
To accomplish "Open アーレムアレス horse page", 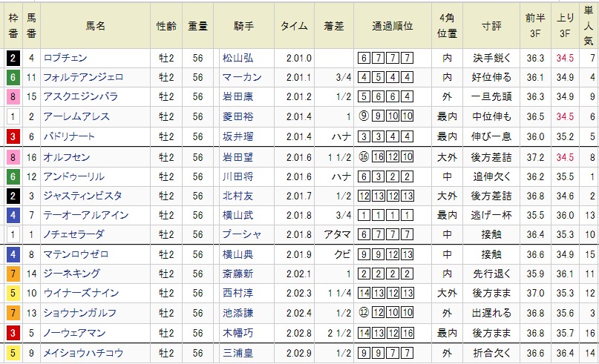I will pos(76,116).
